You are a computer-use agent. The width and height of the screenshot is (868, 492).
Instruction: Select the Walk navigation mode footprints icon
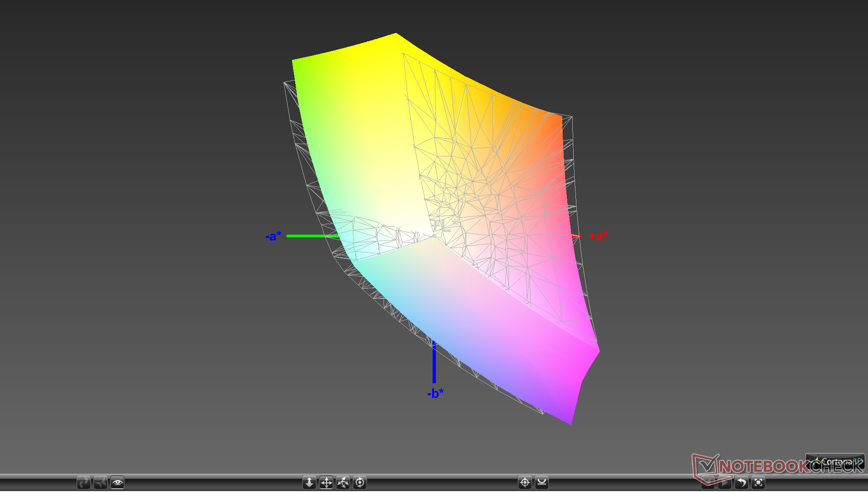click(84, 482)
